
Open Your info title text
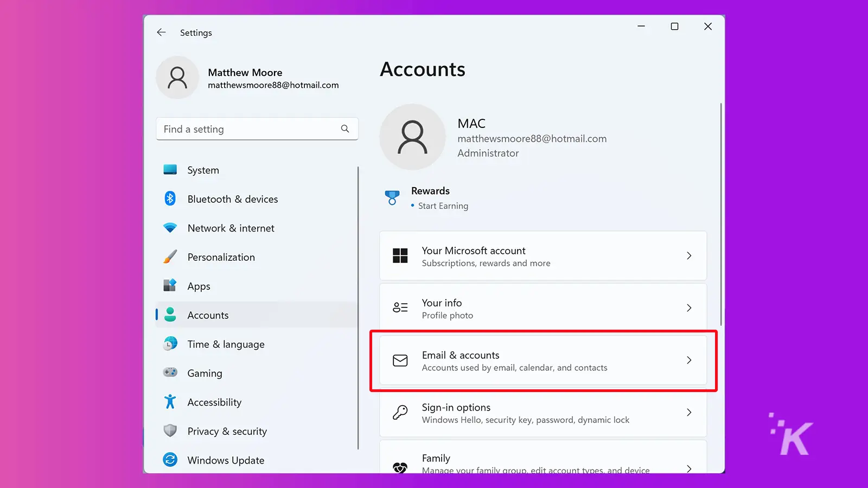point(442,303)
